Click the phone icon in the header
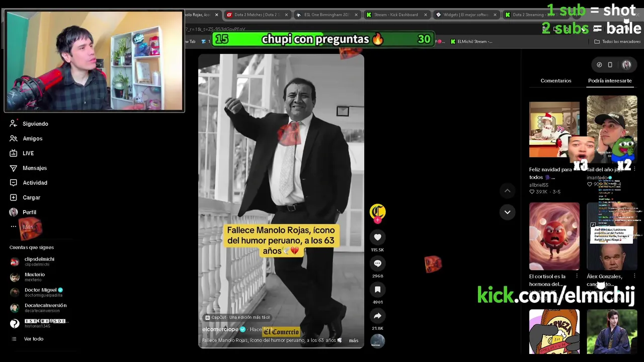Image resolution: width=644 pixels, height=362 pixels. coord(610,65)
